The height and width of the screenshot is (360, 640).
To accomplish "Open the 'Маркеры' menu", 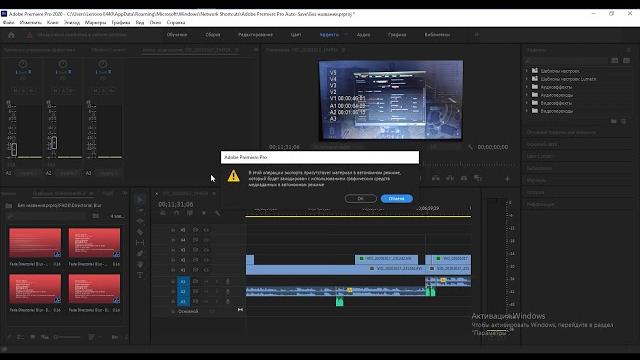I will [96, 23].
